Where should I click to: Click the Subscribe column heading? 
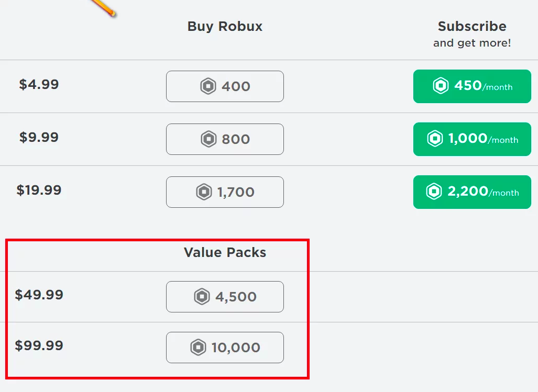[472, 26]
